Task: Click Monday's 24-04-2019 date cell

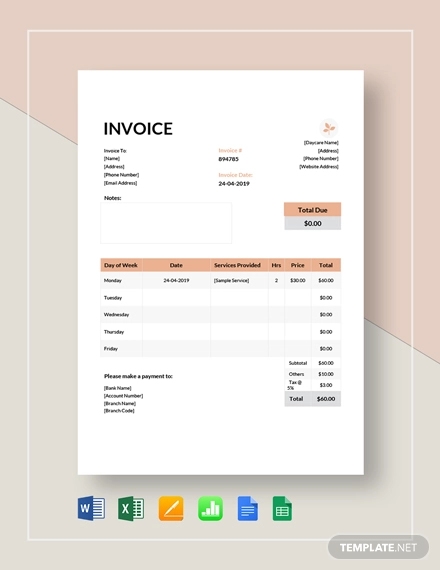Action: point(176,281)
